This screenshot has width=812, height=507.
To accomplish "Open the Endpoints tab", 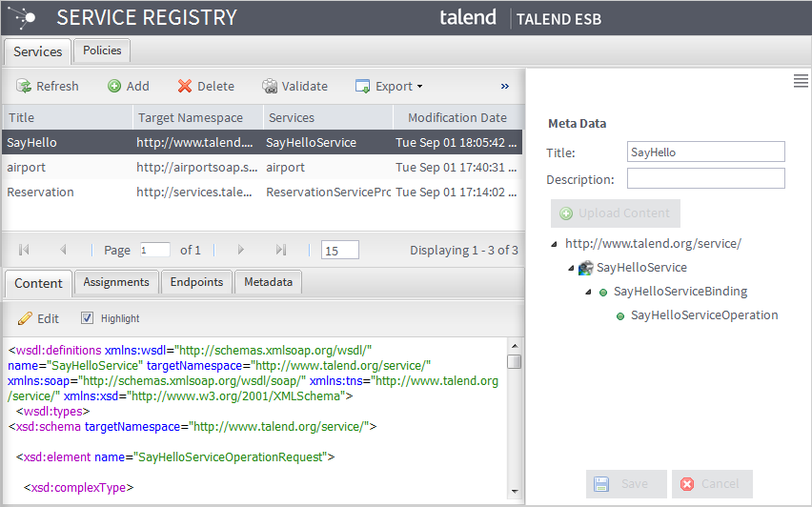I will 195,282.
